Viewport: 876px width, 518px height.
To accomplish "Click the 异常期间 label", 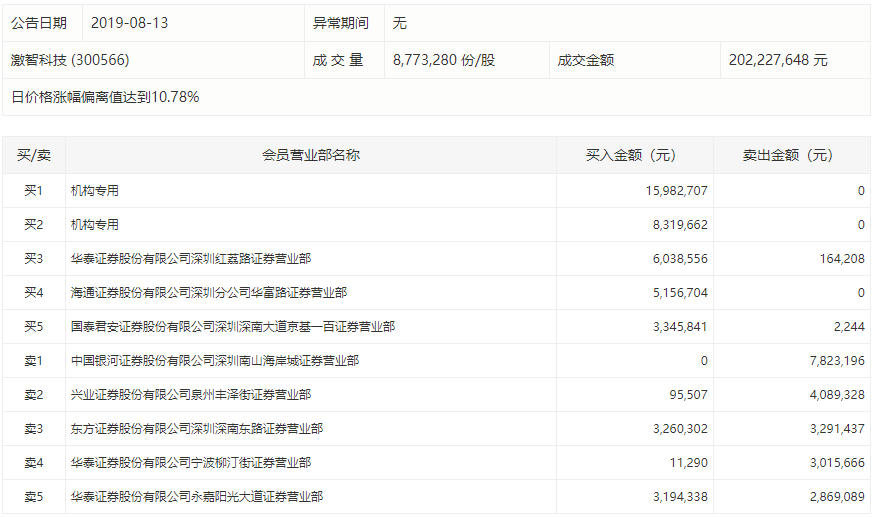I will [x=341, y=23].
